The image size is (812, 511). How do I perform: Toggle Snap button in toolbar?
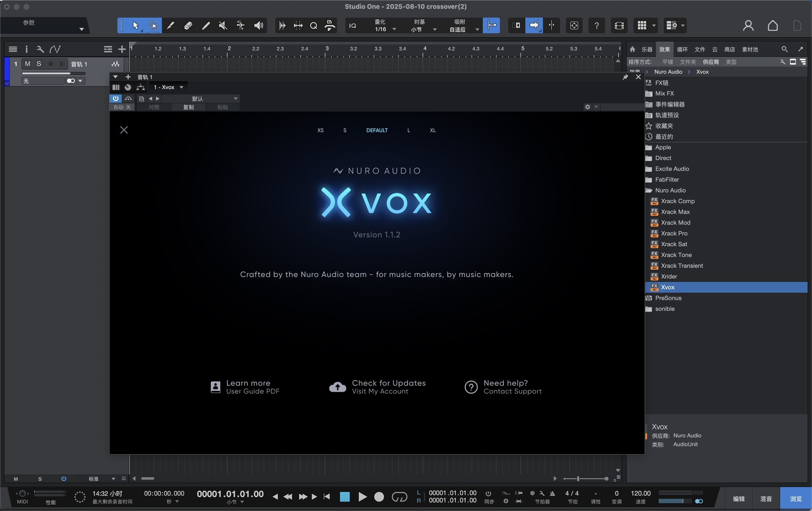pyautogui.click(x=491, y=26)
